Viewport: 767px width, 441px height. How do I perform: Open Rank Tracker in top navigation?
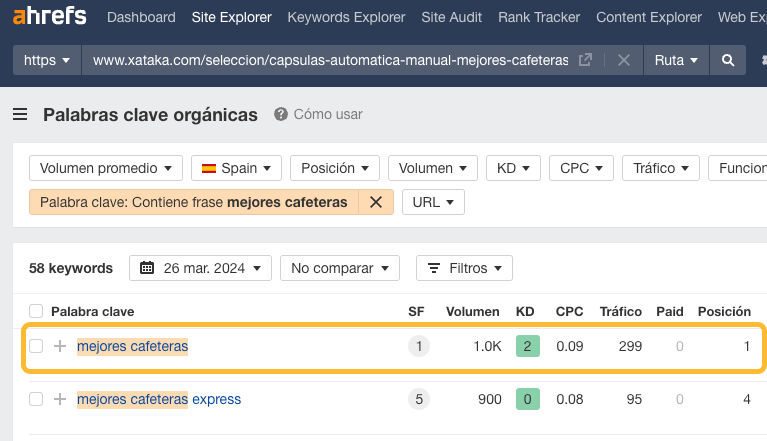point(539,17)
